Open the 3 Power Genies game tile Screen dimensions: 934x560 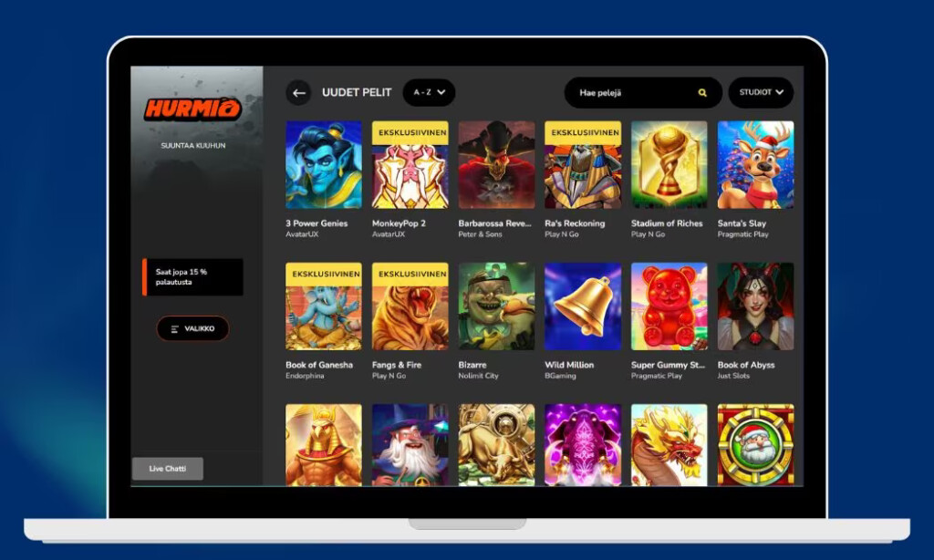click(323, 165)
